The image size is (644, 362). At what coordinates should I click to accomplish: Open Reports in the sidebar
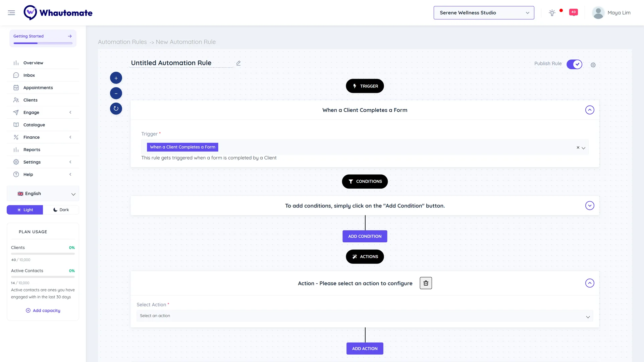click(x=43, y=149)
